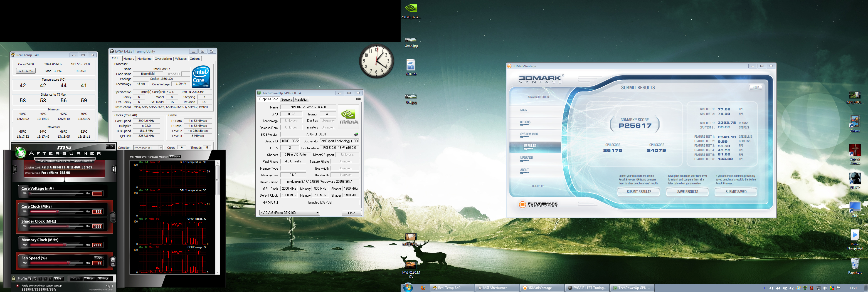Click the Core Clock value field 800

point(97,212)
